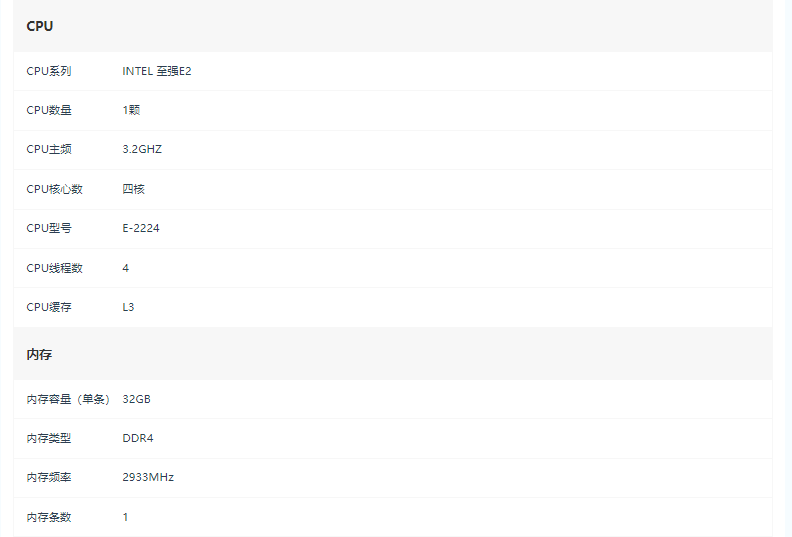Click the CPU主频 label
The width and height of the screenshot is (792, 537).
point(49,149)
